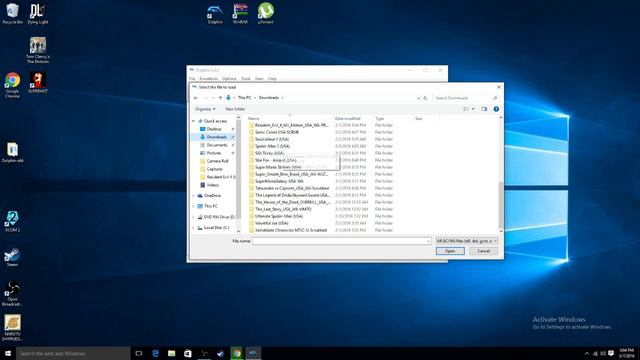
Task: Select the XCOM 2 desktop shortcut
Action: (x=12, y=222)
